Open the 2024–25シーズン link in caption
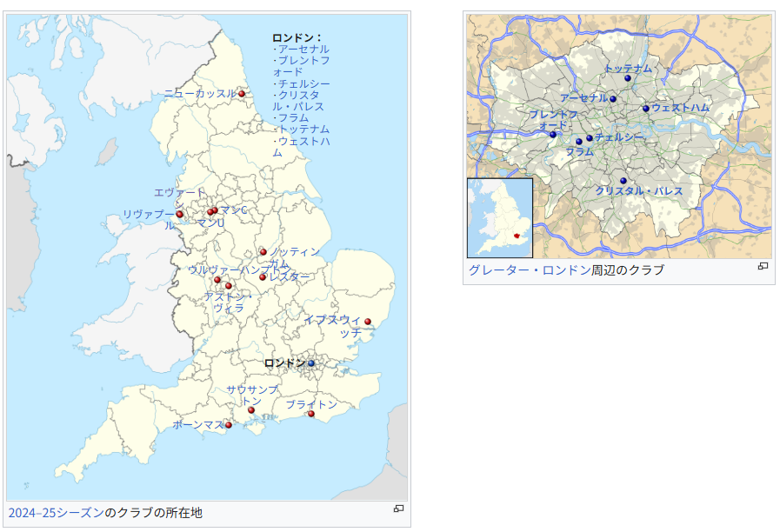This screenshot has width=780, height=532. click(57, 513)
